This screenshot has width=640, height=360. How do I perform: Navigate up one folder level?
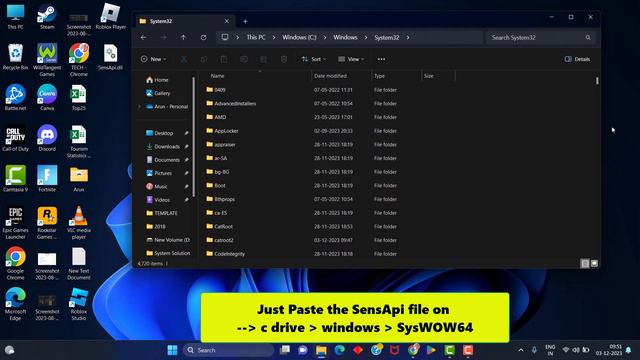183,38
